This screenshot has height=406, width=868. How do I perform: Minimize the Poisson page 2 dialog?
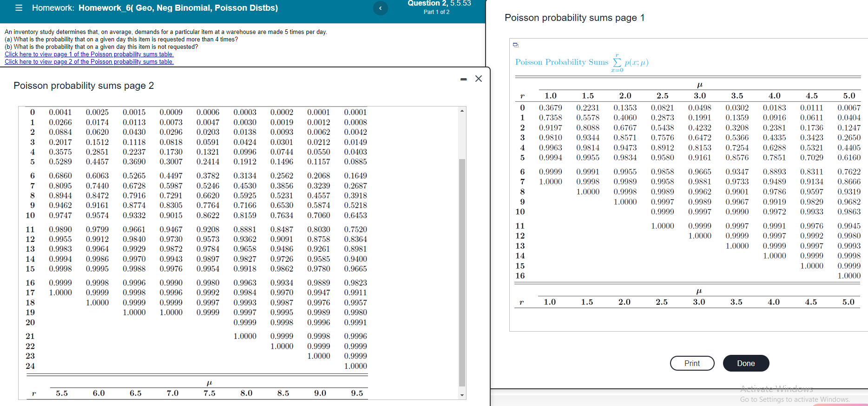463,80
